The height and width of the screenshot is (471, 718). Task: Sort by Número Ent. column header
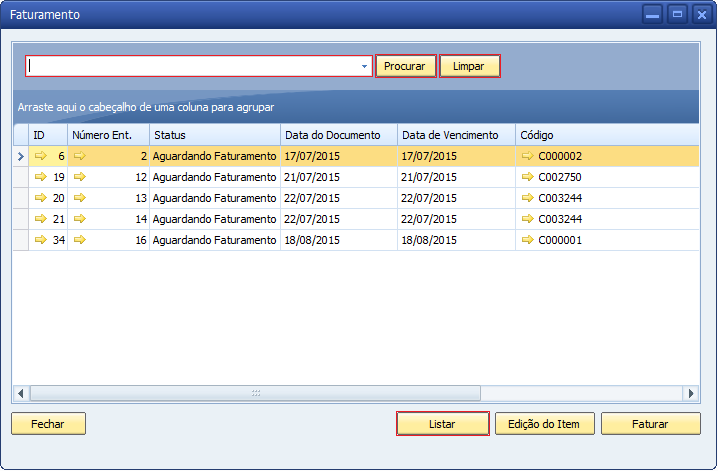(x=109, y=135)
